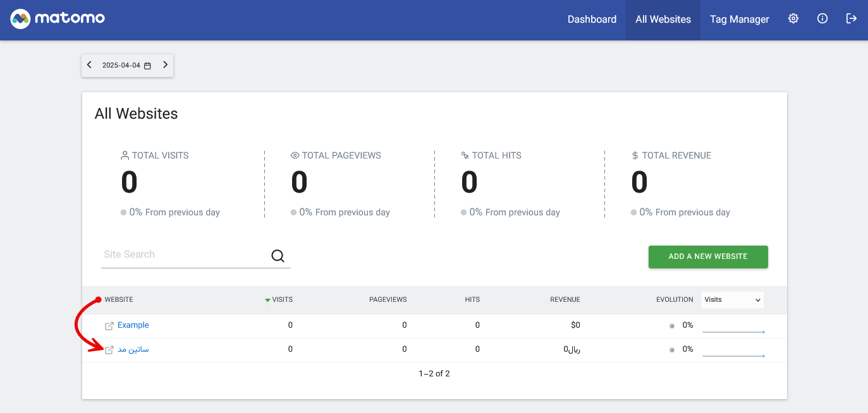
Task: Click Example row 0% evolution value
Action: (x=688, y=326)
